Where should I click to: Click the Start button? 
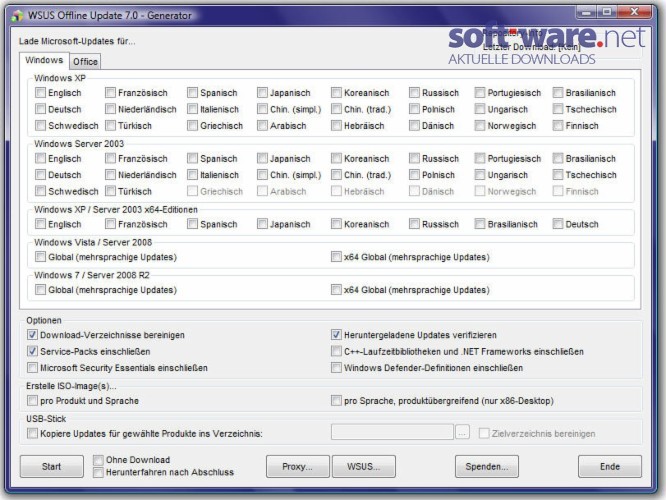click(x=51, y=466)
